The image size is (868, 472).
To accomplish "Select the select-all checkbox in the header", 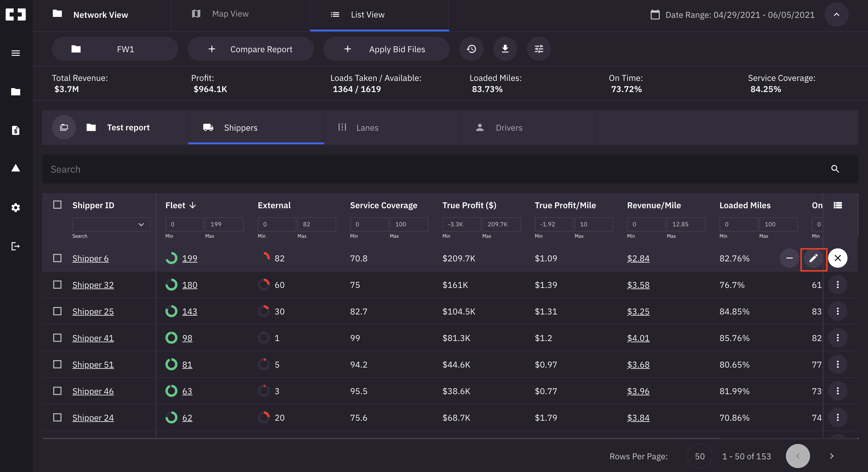I will (x=57, y=205).
